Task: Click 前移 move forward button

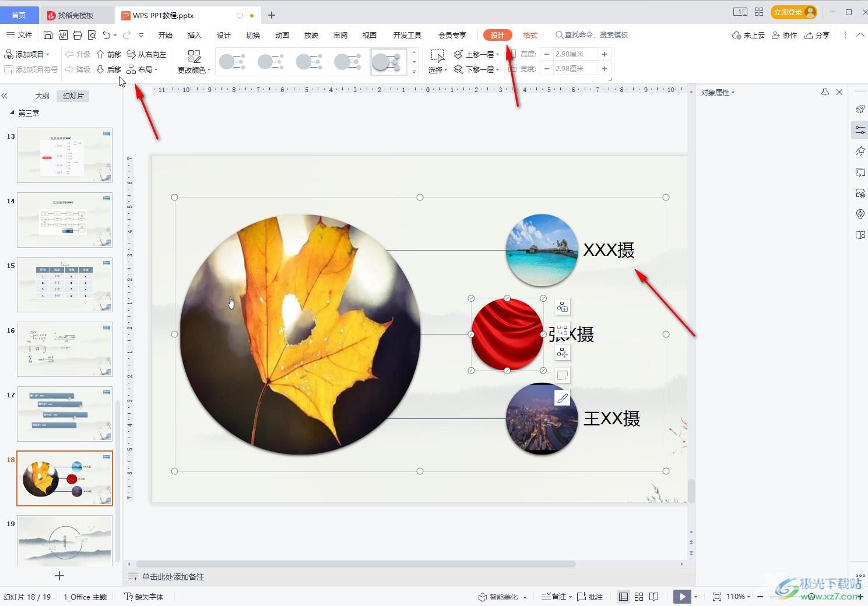Action: (109, 54)
